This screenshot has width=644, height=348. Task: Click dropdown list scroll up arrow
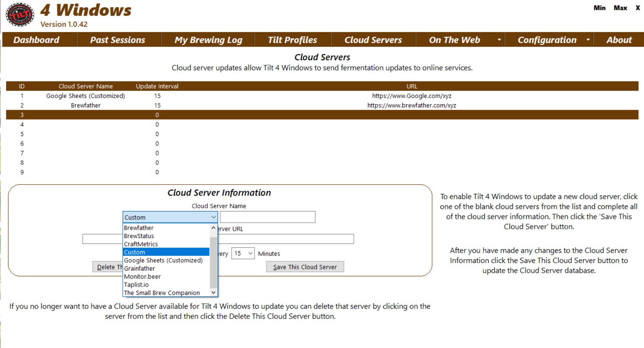click(213, 228)
